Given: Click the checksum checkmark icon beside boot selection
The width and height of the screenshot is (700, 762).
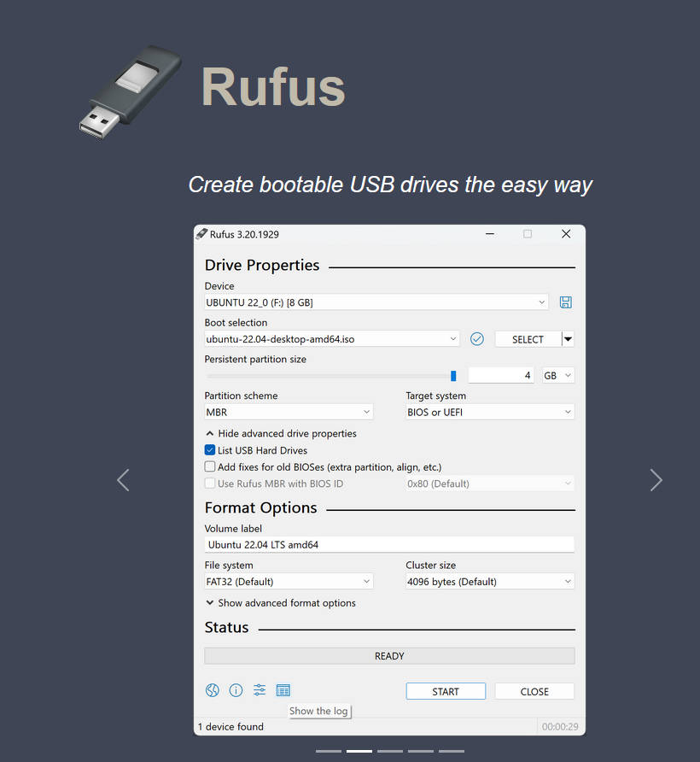Looking at the screenshot, I should pos(477,339).
